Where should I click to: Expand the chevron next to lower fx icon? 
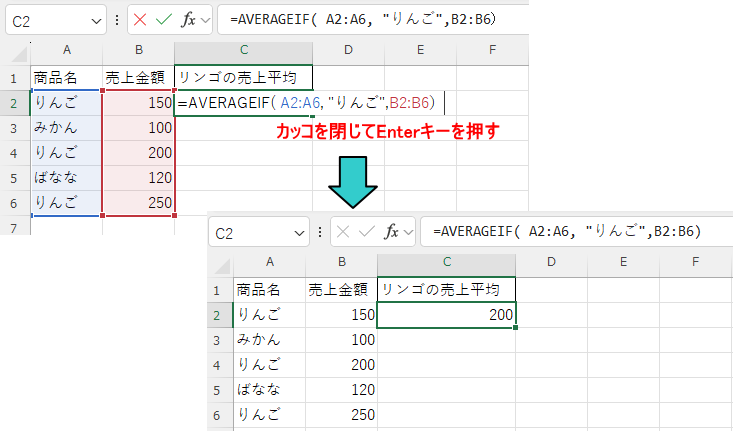coord(408,232)
